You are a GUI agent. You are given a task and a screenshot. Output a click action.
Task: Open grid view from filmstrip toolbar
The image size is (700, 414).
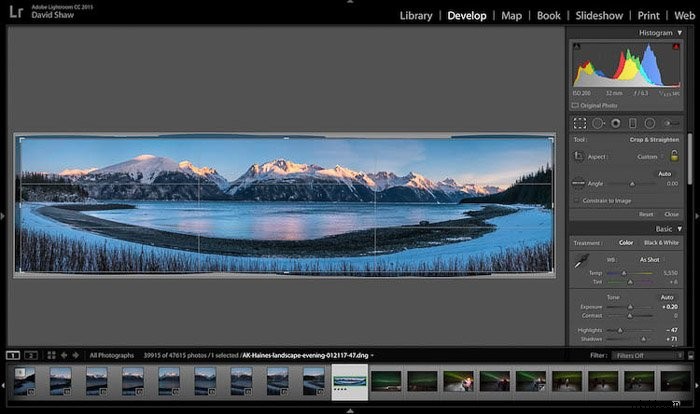(51, 355)
